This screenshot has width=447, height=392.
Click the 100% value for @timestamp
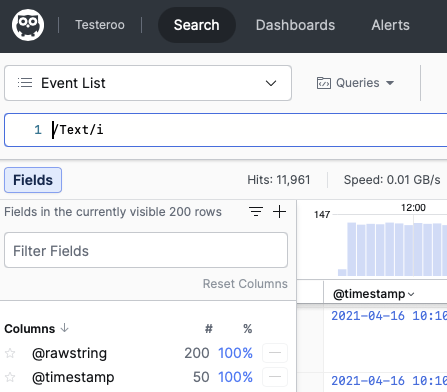pos(235,377)
